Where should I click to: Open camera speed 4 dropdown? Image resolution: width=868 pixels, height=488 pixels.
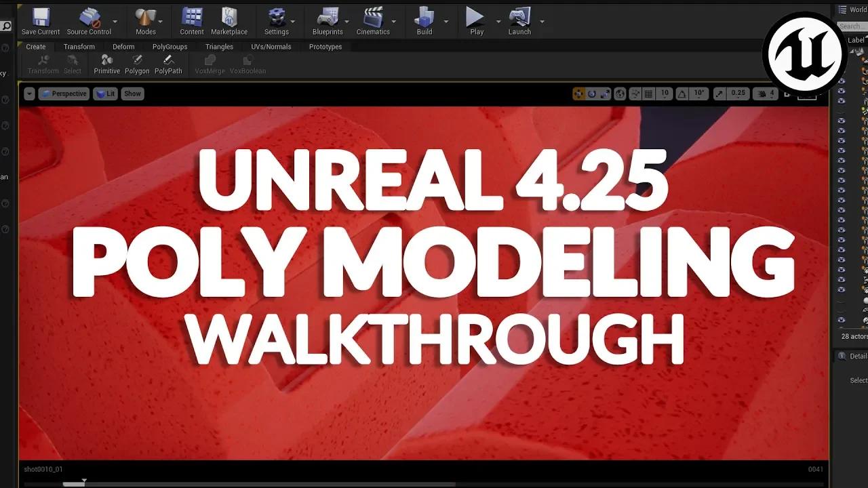coord(765,94)
